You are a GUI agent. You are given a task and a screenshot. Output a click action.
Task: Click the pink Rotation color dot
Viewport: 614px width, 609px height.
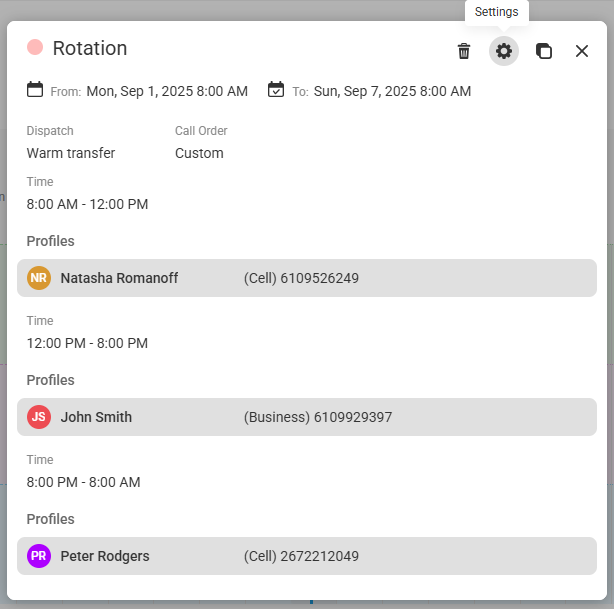[x=35, y=47]
